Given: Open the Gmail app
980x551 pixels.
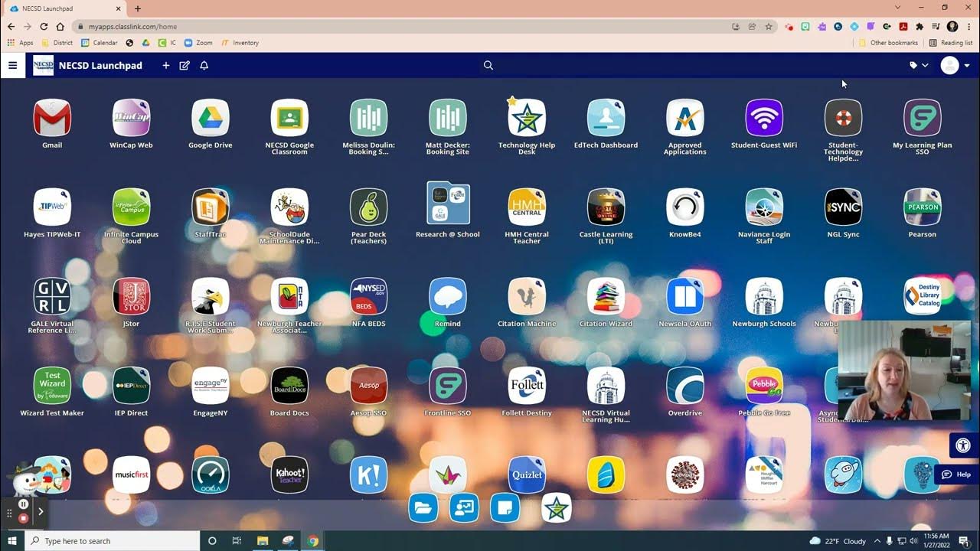Looking at the screenshot, I should tap(52, 118).
